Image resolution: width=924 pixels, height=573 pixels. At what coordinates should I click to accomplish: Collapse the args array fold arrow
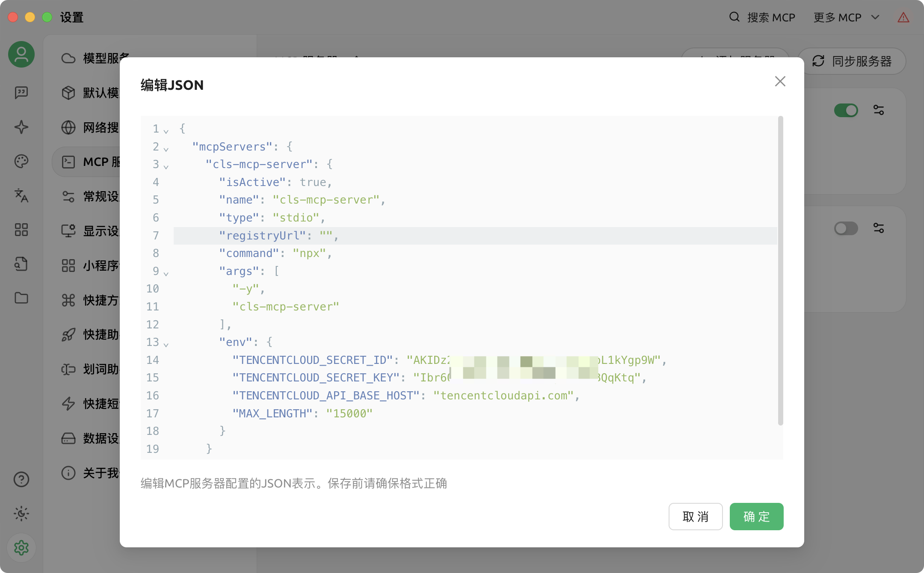pos(166,273)
